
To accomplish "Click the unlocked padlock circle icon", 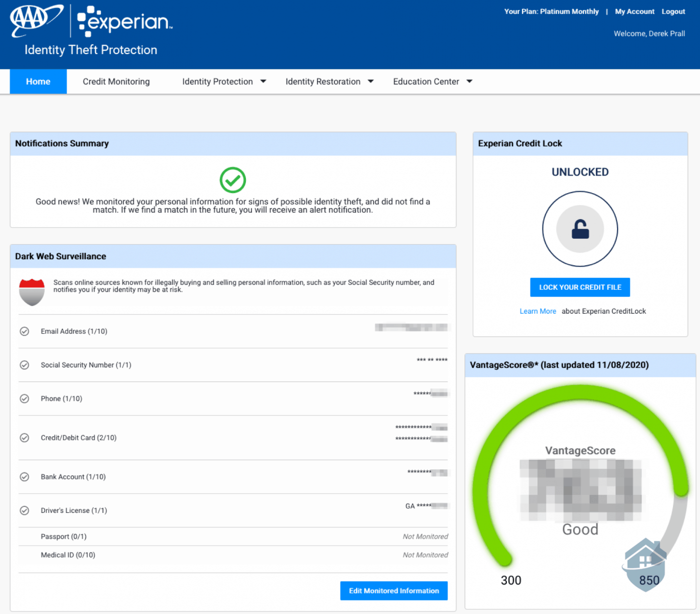I will [x=579, y=229].
